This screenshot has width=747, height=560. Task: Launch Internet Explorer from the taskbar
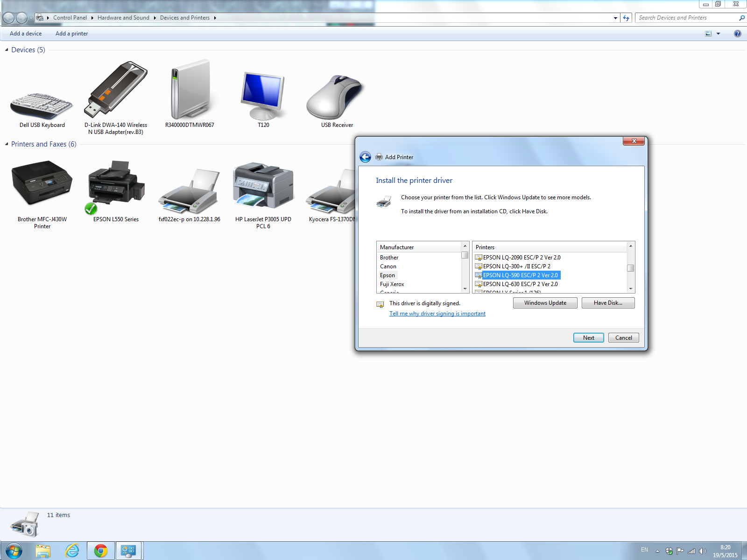pyautogui.click(x=72, y=551)
